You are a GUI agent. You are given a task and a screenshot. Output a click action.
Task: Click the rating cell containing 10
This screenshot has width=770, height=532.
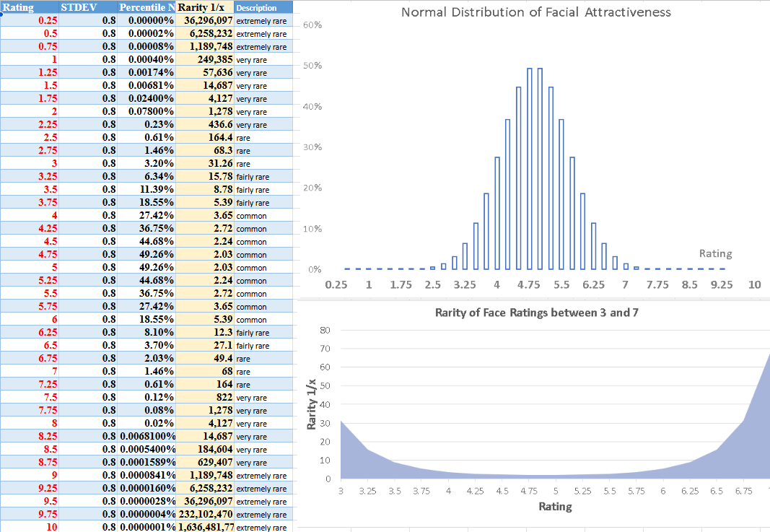coord(30,528)
